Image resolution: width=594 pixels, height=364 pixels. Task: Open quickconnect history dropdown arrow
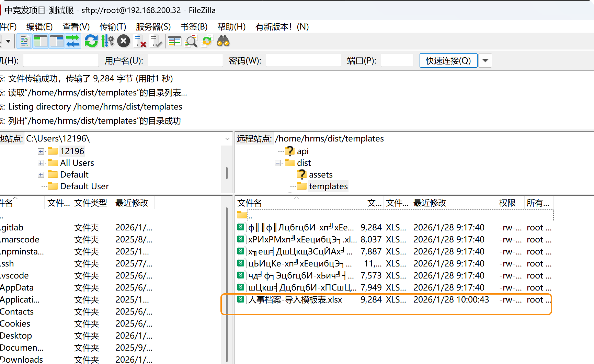coord(485,61)
